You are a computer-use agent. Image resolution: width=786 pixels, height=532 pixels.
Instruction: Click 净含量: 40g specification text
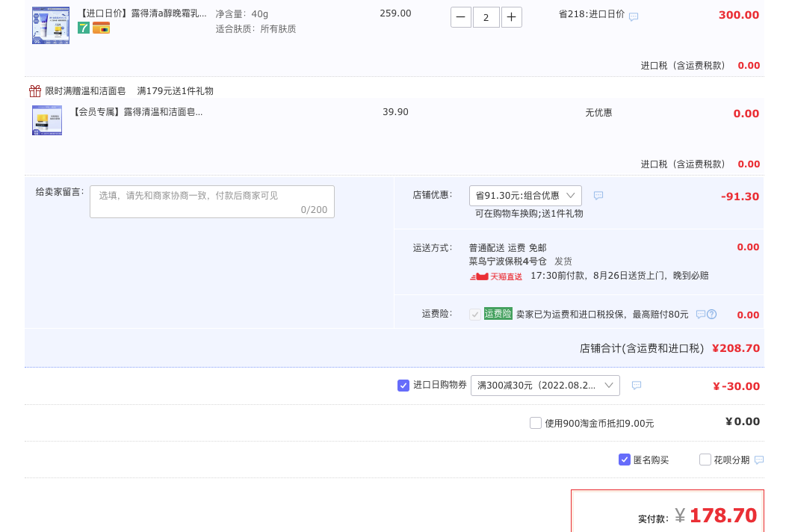(x=242, y=14)
